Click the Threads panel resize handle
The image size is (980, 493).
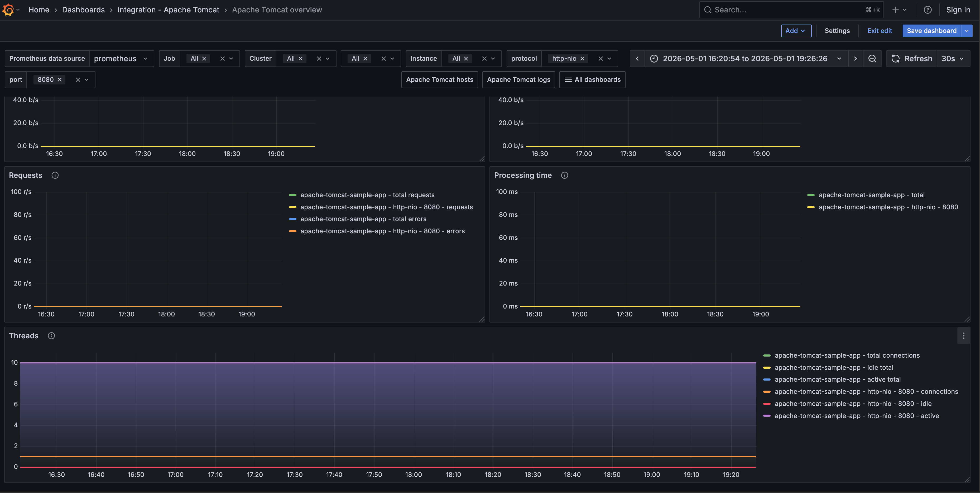pos(967,480)
